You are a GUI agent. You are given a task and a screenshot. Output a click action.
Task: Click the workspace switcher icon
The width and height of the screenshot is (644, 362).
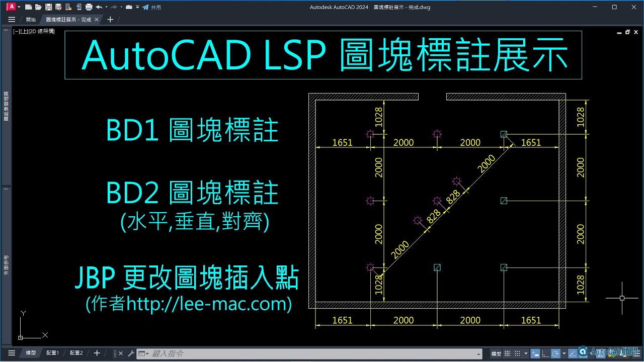click(x=129, y=7)
